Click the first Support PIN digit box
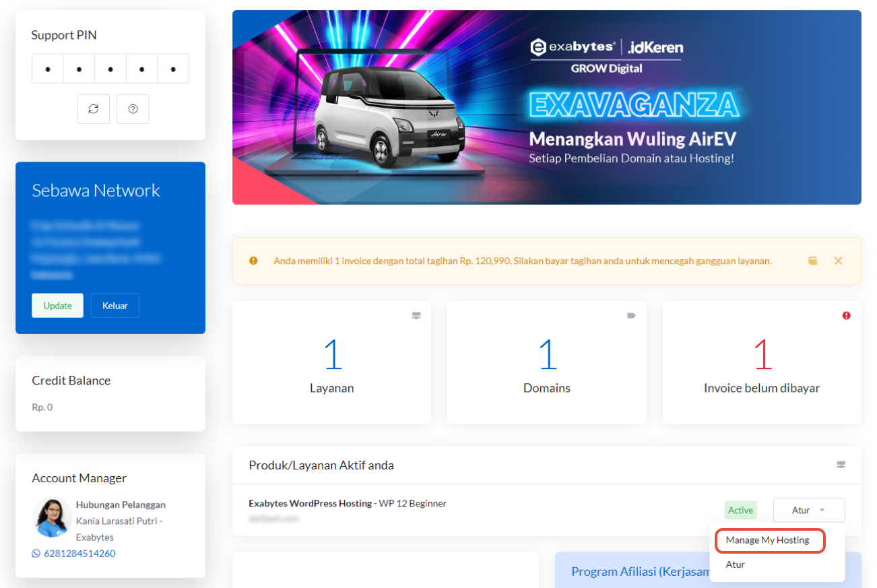This screenshot has height=588, width=877. [47, 69]
